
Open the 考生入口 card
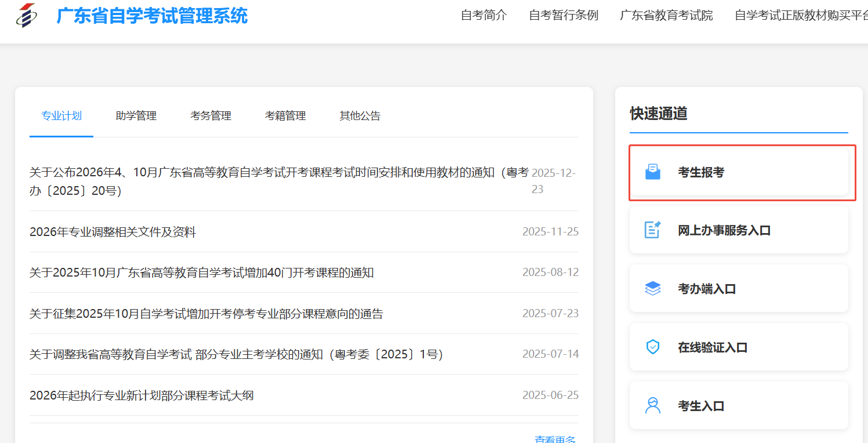pyautogui.click(x=739, y=405)
